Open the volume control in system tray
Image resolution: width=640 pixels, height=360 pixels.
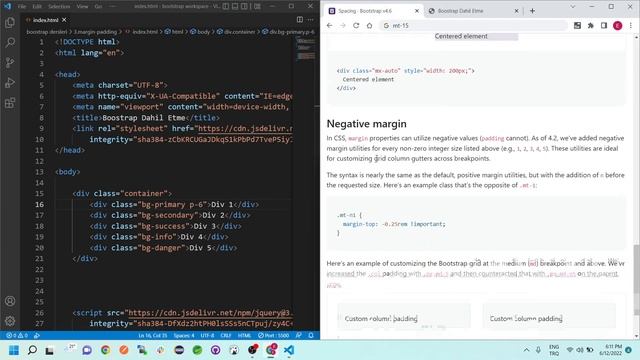coord(580,350)
